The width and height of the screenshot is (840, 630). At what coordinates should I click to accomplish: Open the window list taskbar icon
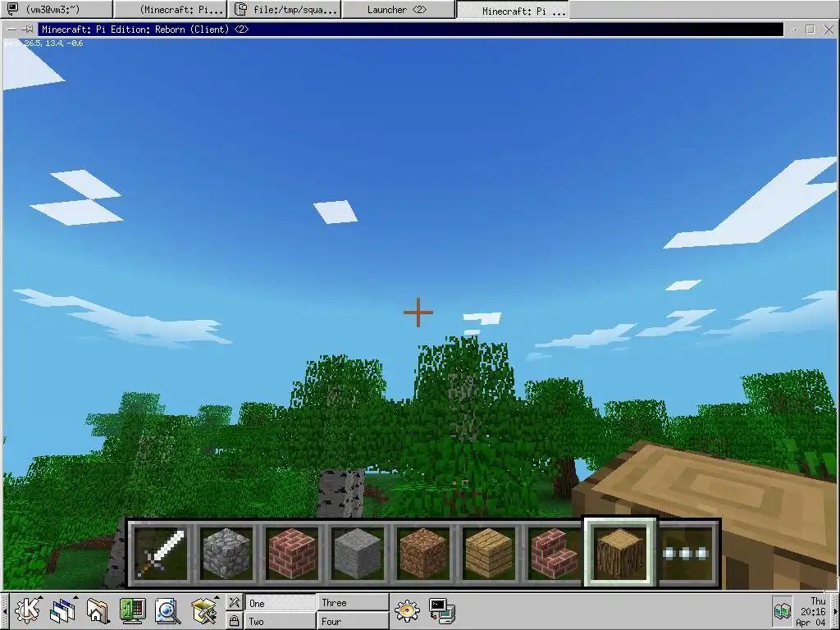pos(62,610)
